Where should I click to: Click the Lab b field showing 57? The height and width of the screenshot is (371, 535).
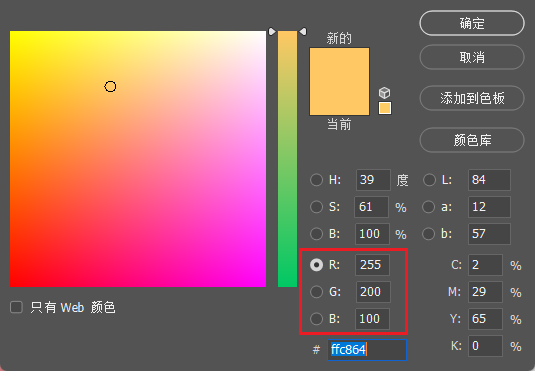click(489, 234)
